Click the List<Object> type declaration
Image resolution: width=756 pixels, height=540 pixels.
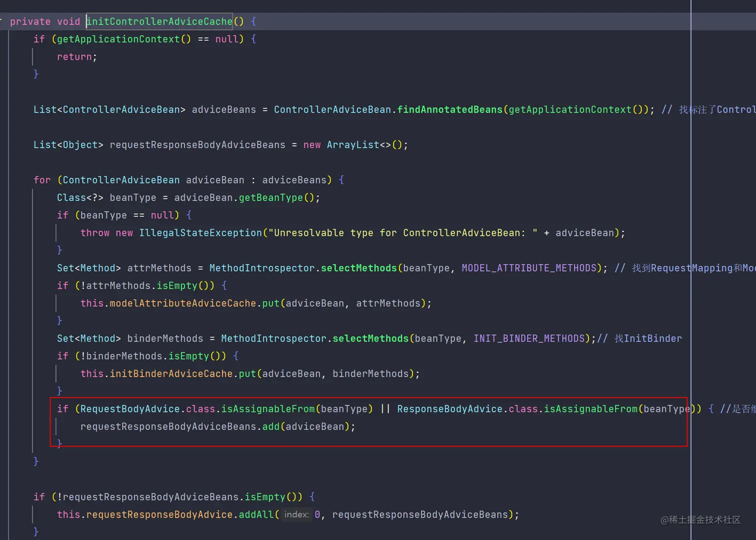point(68,145)
